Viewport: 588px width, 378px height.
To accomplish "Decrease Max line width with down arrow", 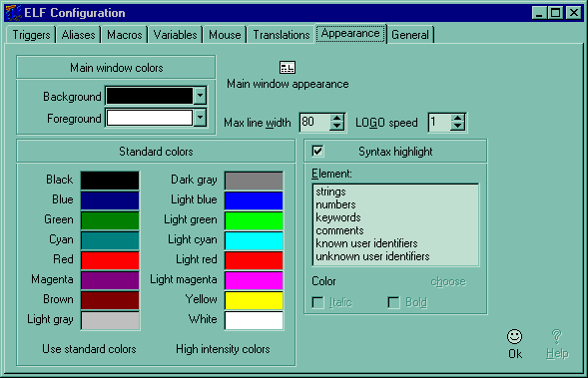I will point(336,127).
